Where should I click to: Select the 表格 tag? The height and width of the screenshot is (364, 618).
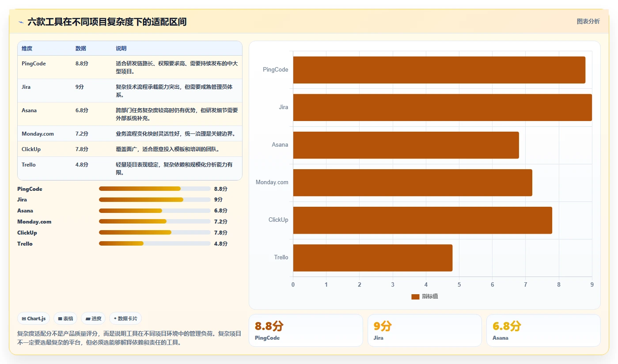65,318
